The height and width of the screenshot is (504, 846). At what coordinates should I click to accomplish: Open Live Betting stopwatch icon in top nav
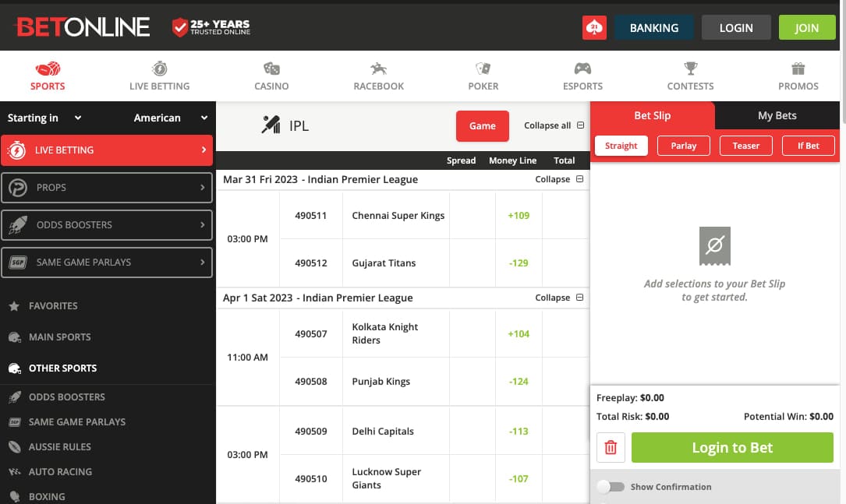pyautogui.click(x=160, y=69)
